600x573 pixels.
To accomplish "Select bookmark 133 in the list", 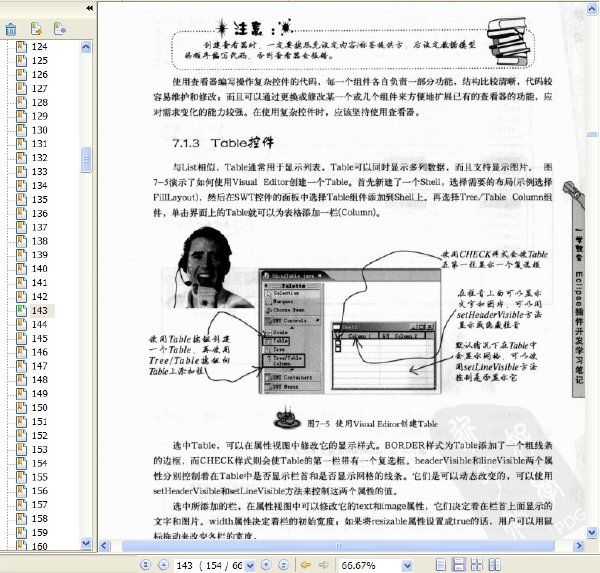I will pyautogui.click(x=39, y=171).
